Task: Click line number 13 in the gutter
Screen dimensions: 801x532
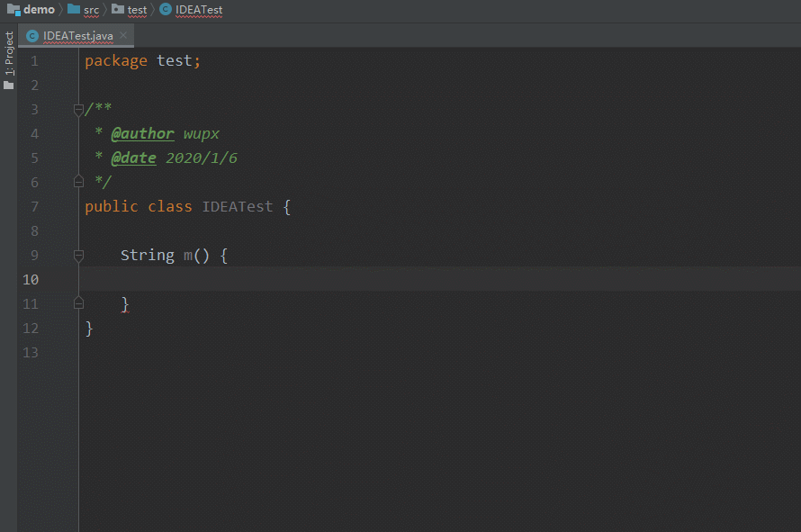Action: point(31,353)
